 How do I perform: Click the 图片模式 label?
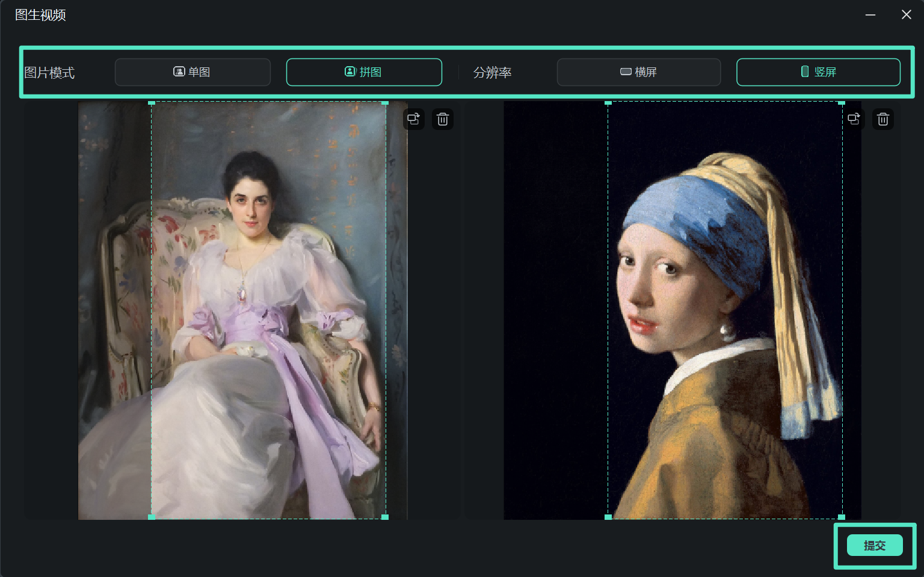pos(49,73)
